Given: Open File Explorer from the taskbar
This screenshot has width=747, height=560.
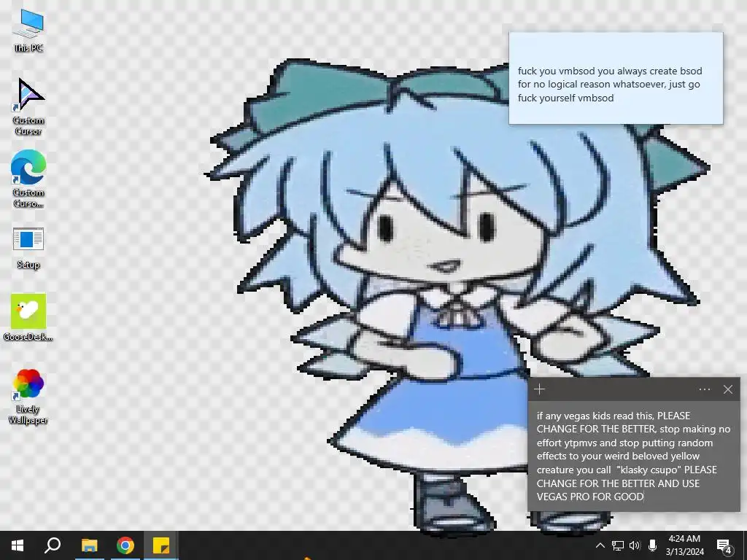Looking at the screenshot, I should [x=89, y=545].
